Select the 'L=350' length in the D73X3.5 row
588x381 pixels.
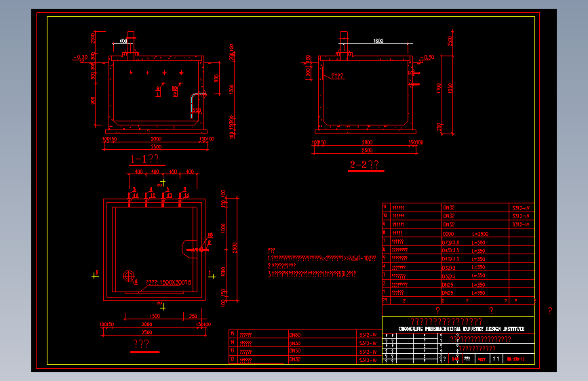479,243
